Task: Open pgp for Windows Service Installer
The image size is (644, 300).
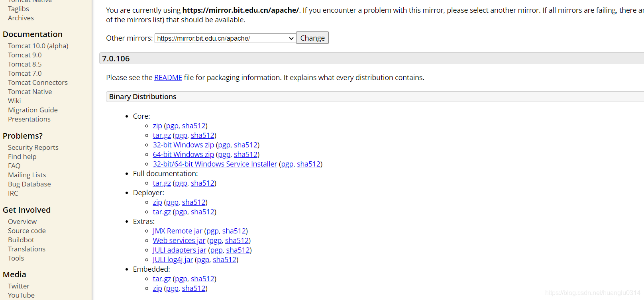Action: [287, 164]
